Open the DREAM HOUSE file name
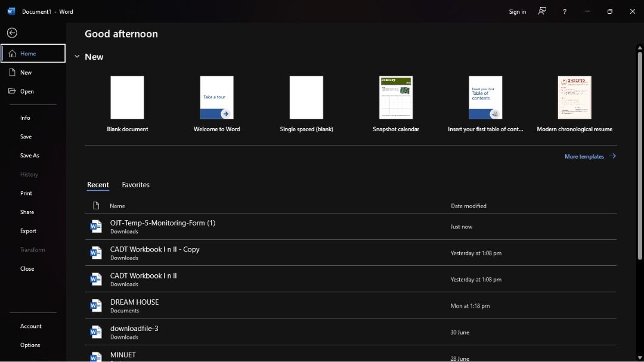The height and width of the screenshot is (362, 644). pyautogui.click(x=134, y=302)
